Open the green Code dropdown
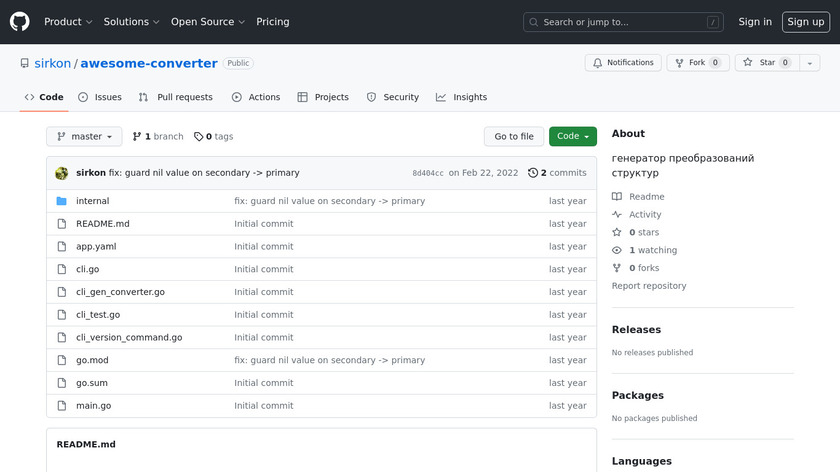This screenshot has width=840, height=472. click(x=572, y=137)
